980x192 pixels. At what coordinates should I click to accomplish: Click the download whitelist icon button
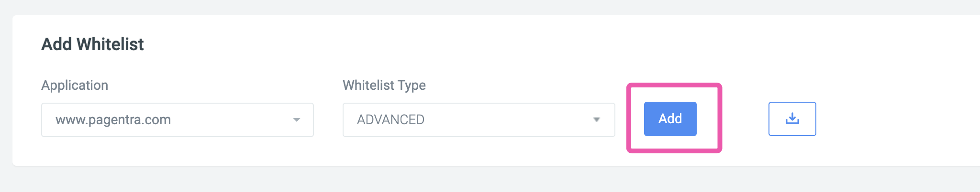click(792, 119)
